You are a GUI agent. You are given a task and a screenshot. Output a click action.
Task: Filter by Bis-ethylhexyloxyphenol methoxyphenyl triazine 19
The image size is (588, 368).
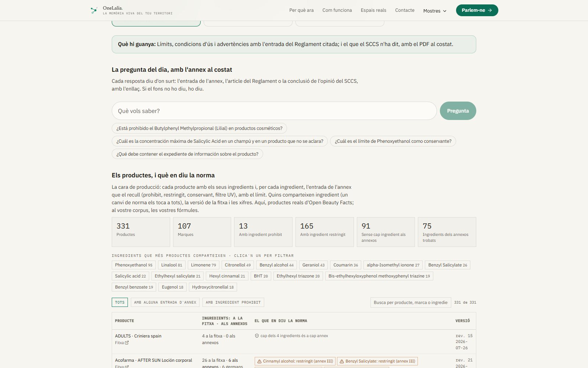379,276
